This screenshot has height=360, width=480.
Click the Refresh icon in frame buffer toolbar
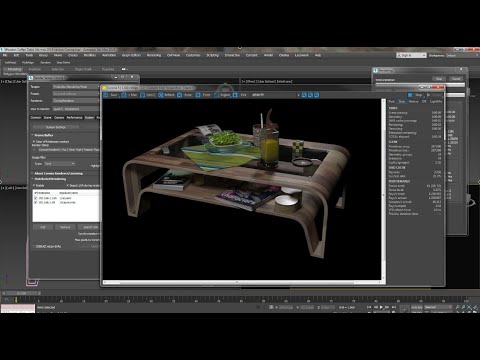(161, 95)
